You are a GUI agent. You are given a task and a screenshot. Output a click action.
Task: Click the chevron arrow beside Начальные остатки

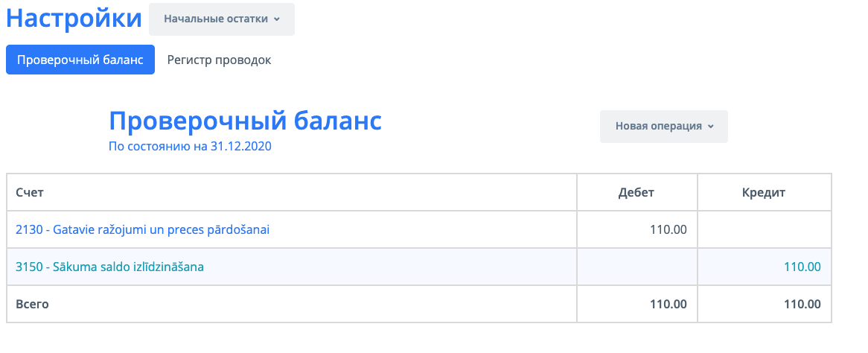point(277,20)
